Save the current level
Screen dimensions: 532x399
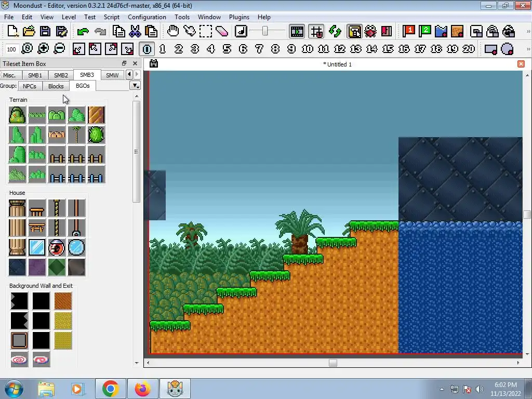(x=45, y=31)
